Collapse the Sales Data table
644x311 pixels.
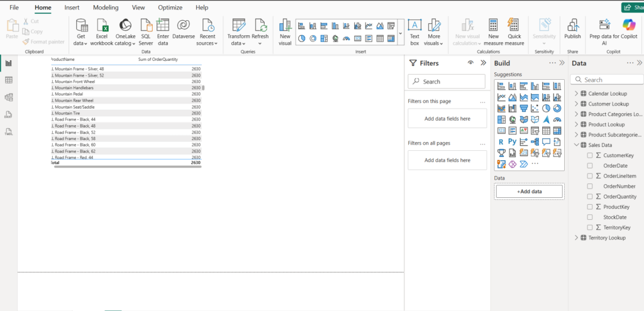576,145
